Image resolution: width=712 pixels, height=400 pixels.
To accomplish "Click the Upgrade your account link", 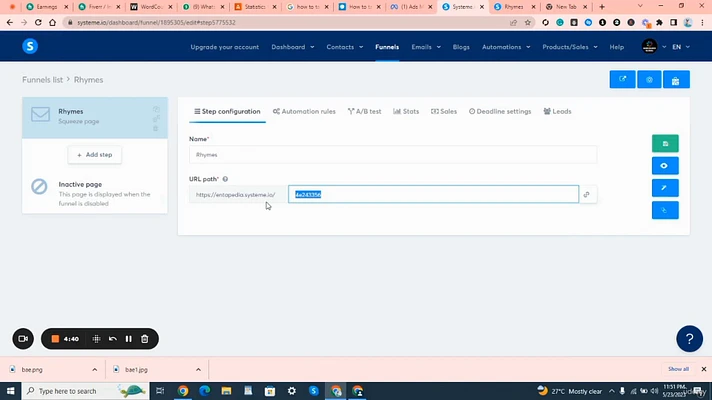I will [224, 47].
